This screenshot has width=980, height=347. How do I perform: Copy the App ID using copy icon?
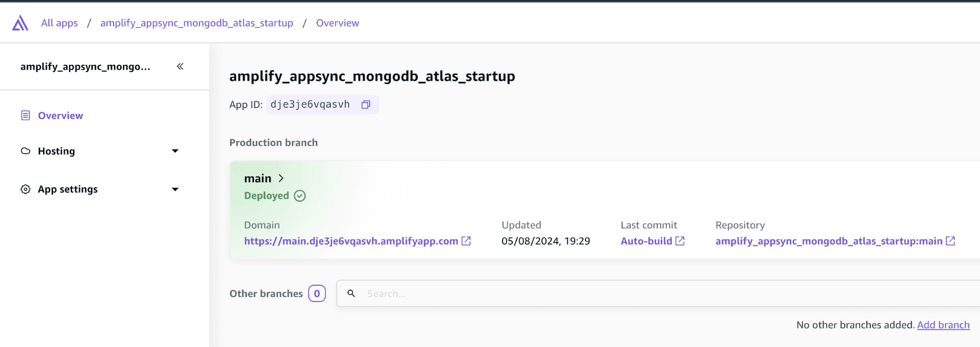point(366,104)
